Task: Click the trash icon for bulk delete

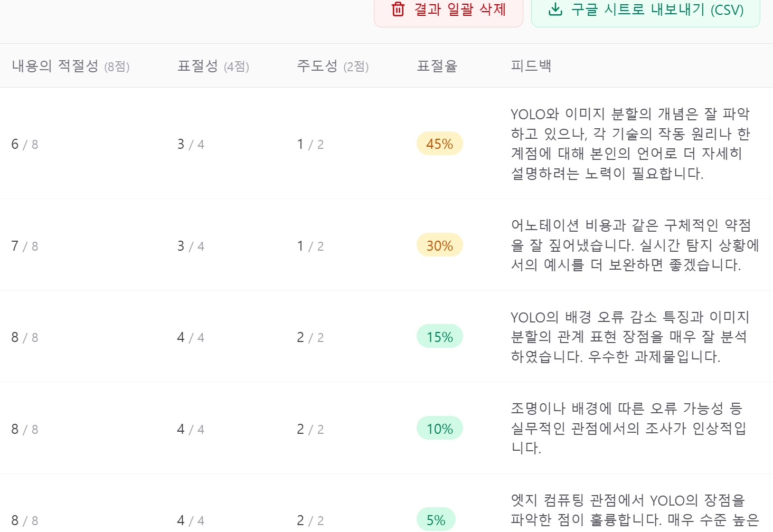Action: [398, 9]
